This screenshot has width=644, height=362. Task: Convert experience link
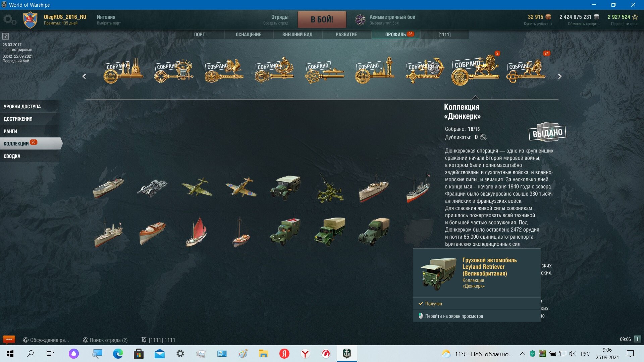(x=625, y=24)
